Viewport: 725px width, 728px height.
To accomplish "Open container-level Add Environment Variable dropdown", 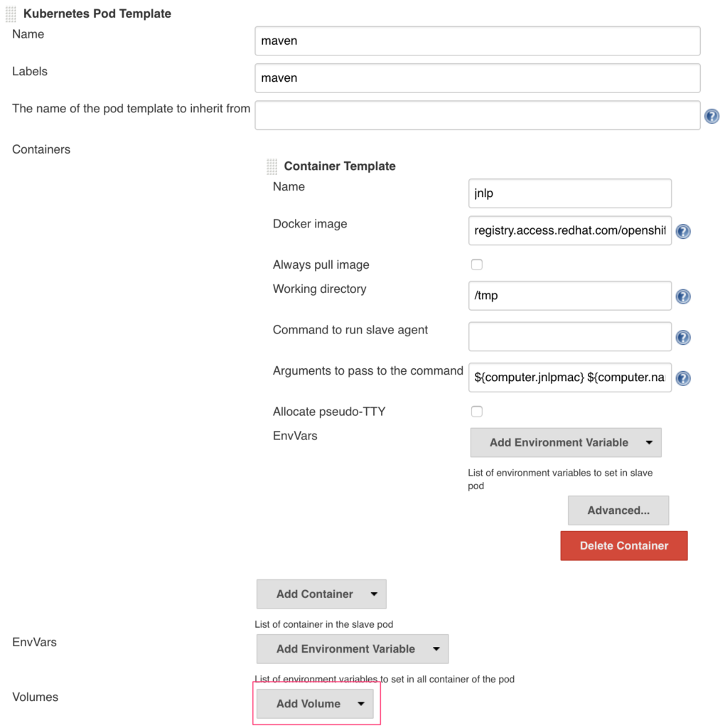I will point(566,442).
